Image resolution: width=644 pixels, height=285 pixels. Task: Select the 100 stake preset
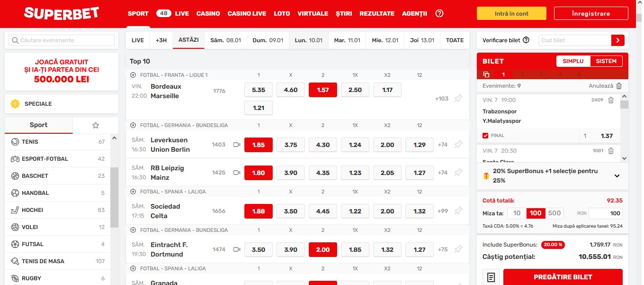536,213
